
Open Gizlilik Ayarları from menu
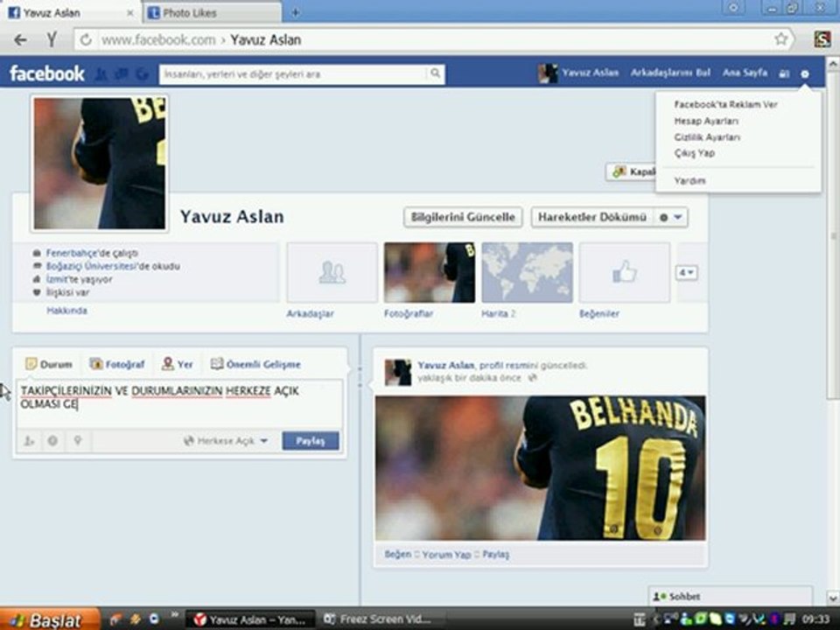pyautogui.click(x=707, y=137)
